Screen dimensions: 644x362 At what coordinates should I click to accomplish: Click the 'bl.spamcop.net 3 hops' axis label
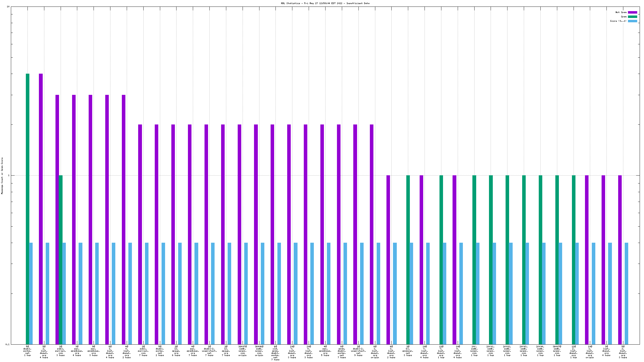point(408,351)
